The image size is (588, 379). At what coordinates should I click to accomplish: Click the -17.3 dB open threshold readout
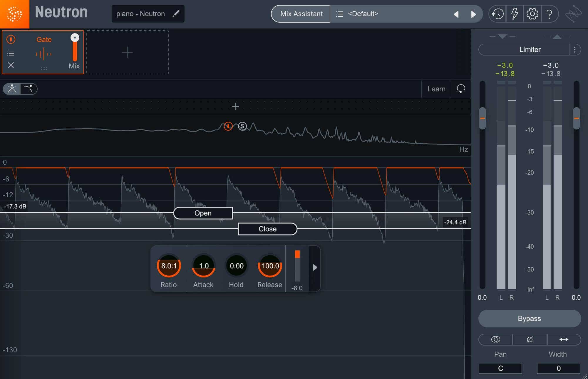15,206
